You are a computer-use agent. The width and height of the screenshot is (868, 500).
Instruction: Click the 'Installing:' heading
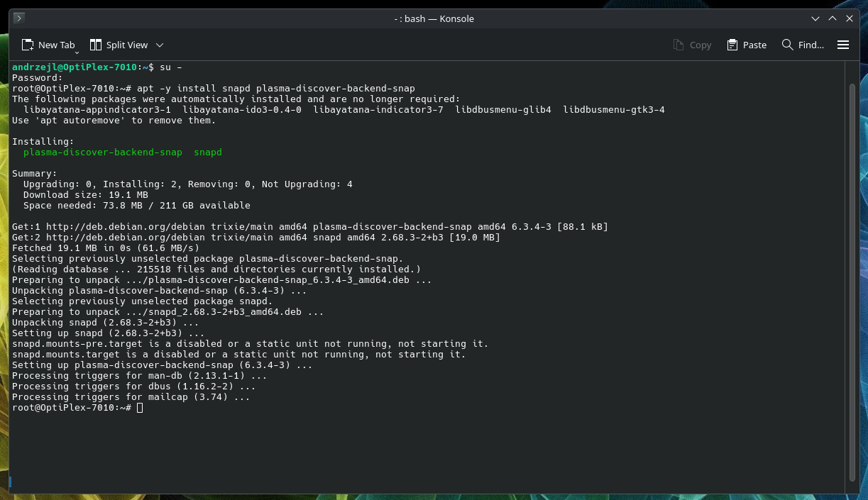(43, 141)
